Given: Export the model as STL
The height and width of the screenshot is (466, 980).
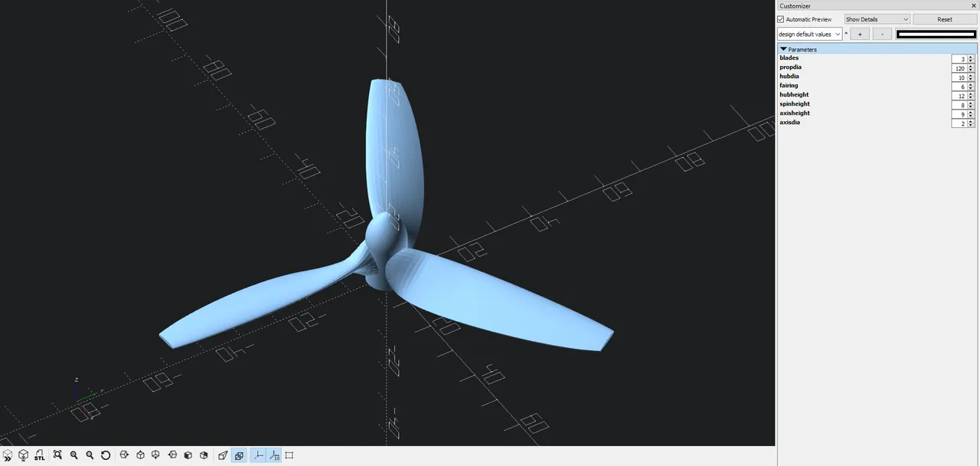Looking at the screenshot, I should click(x=39, y=455).
